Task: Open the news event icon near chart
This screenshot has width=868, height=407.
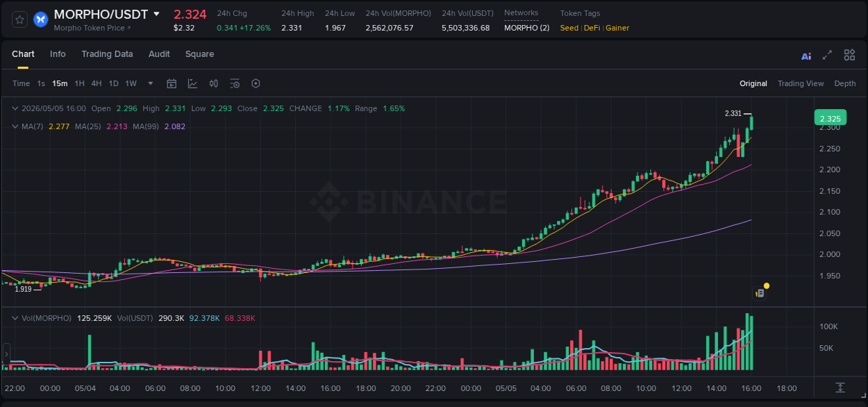Action: pos(760,292)
